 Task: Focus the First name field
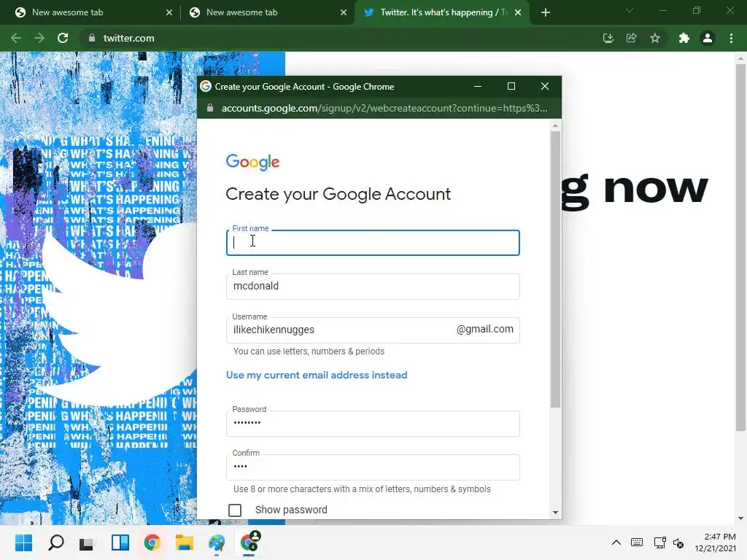[x=373, y=243]
